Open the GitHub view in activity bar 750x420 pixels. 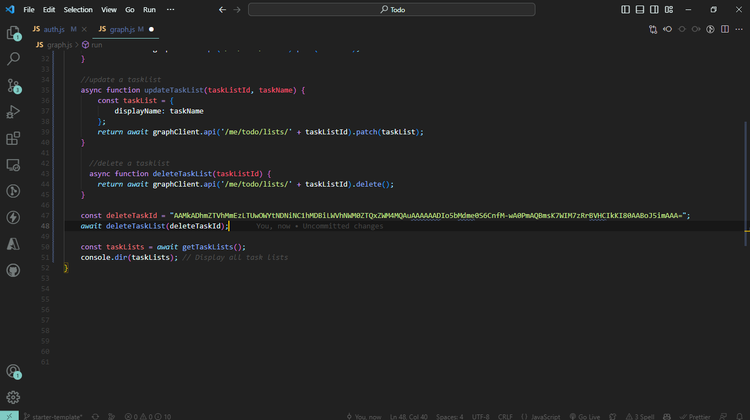(x=14, y=269)
